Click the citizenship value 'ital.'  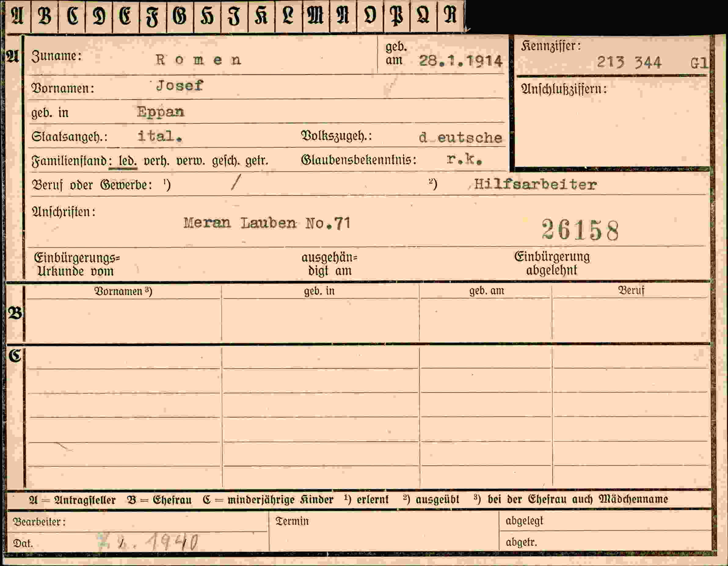[160, 136]
